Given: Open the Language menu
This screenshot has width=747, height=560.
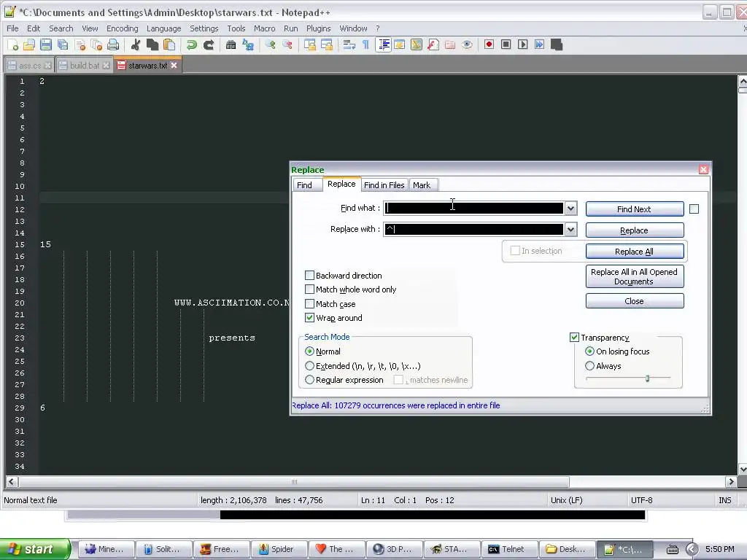Looking at the screenshot, I should pos(163,28).
